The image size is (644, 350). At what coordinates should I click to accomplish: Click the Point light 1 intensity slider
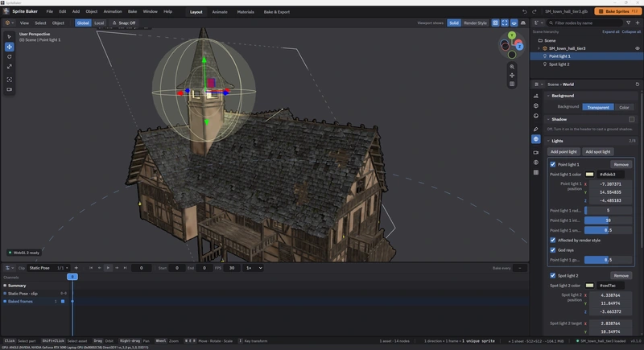click(608, 220)
